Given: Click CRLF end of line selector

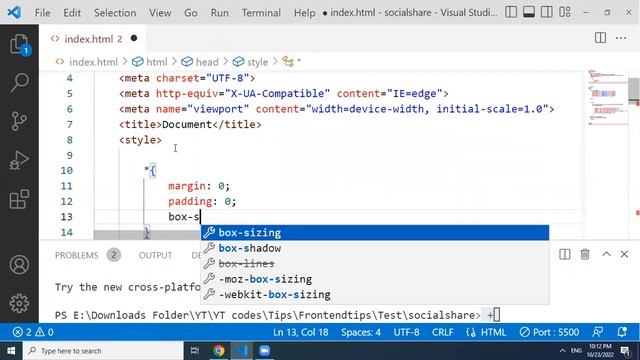Looking at the screenshot, I should (442, 332).
